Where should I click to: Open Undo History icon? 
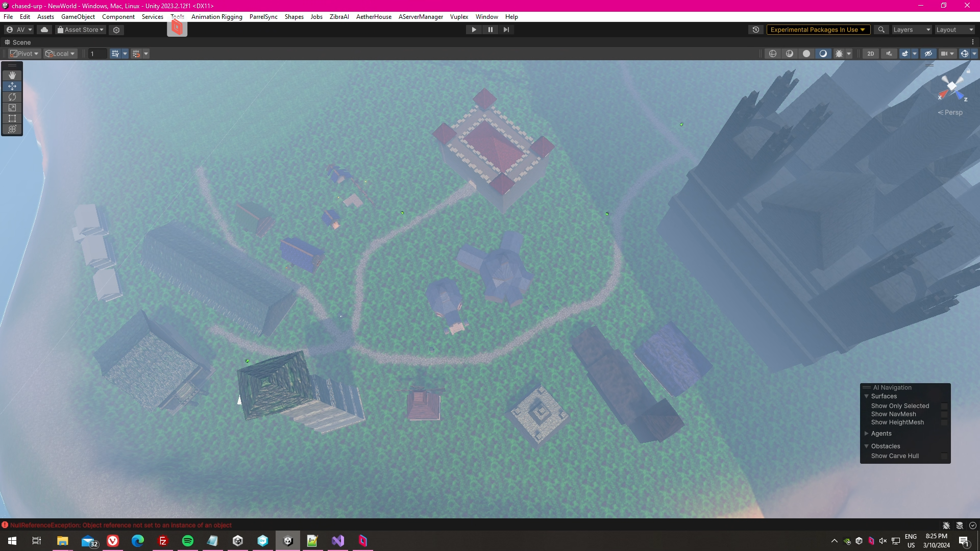(756, 30)
